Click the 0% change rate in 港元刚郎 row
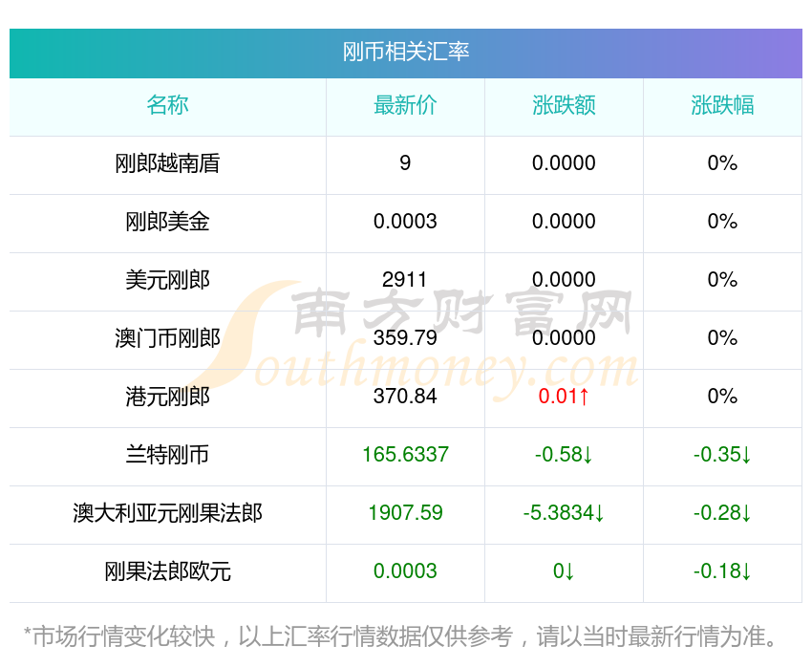This screenshot has width=812, height=667. (x=722, y=397)
